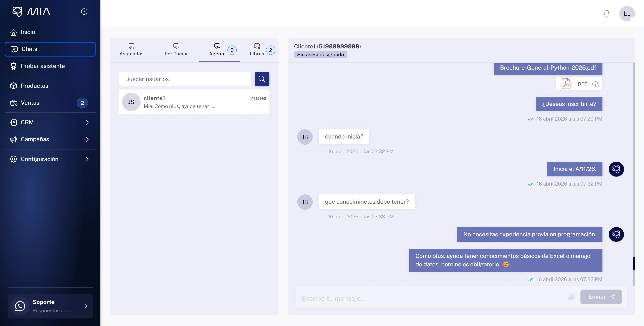Click the Productos box icon
644x326 pixels.
14,86
